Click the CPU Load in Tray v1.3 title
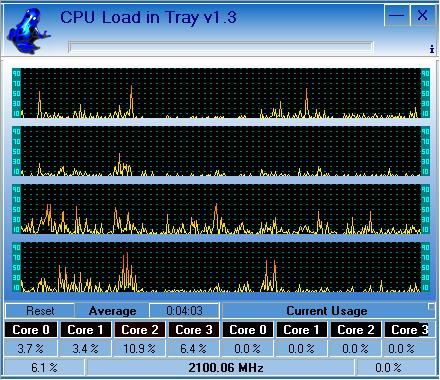The width and height of the screenshot is (440, 380). click(148, 17)
